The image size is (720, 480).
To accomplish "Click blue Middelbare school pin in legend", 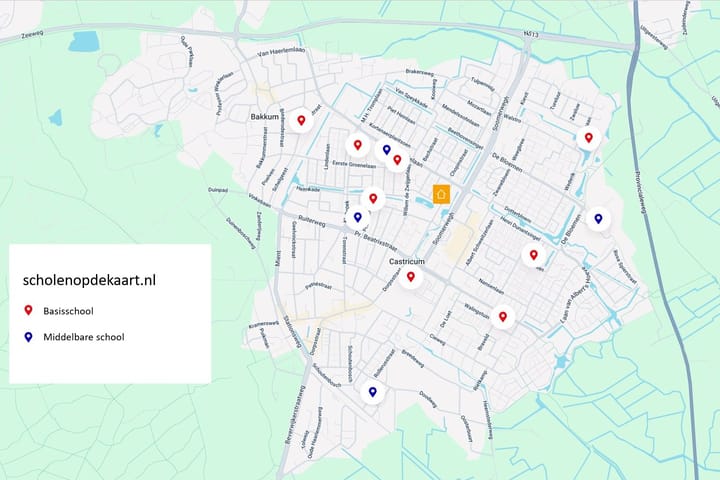I will pyautogui.click(x=29, y=337).
